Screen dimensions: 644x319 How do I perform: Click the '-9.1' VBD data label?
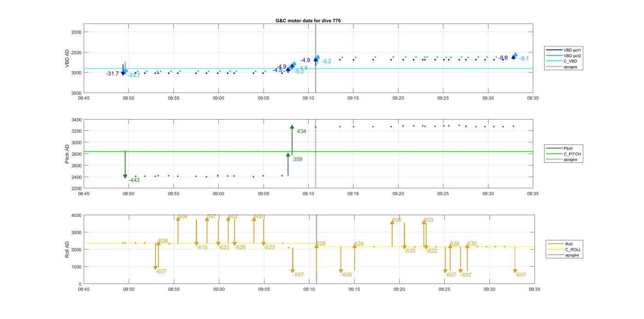pyautogui.click(x=524, y=58)
